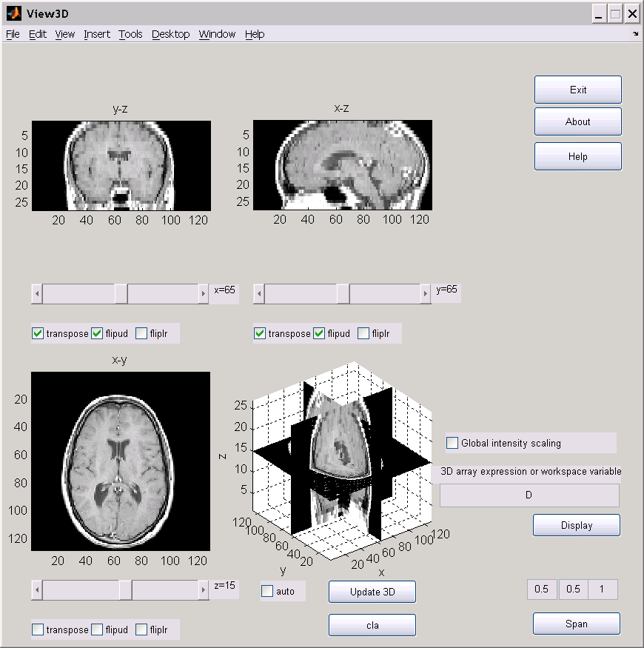Viewport: 644px width, 648px height.
Task: Click the x=65 value label
Action: coord(224,290)
